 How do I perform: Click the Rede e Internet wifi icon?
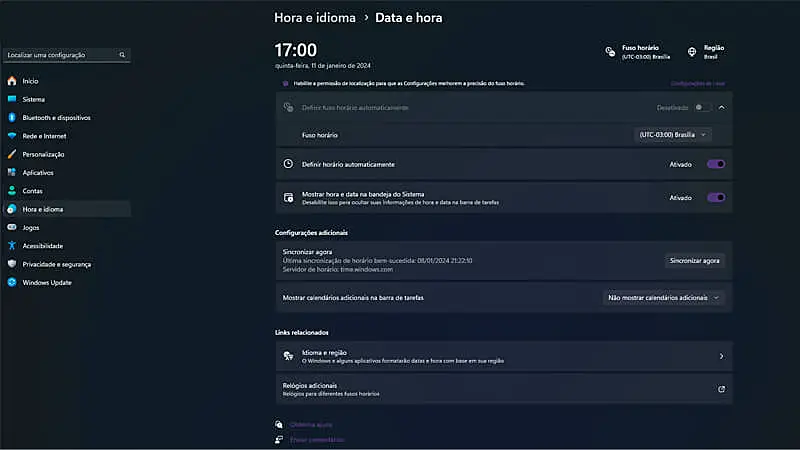click(12, 136)
